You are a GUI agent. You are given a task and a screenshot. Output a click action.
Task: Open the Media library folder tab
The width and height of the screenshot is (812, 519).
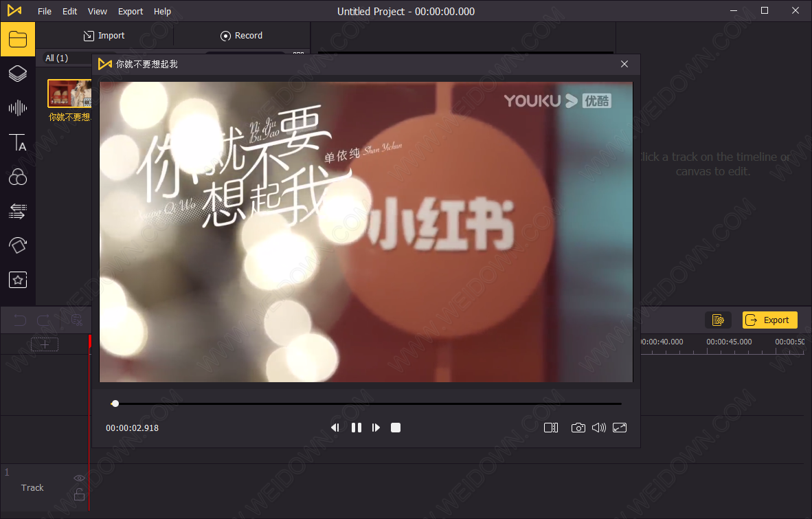(x=18, y=39)
